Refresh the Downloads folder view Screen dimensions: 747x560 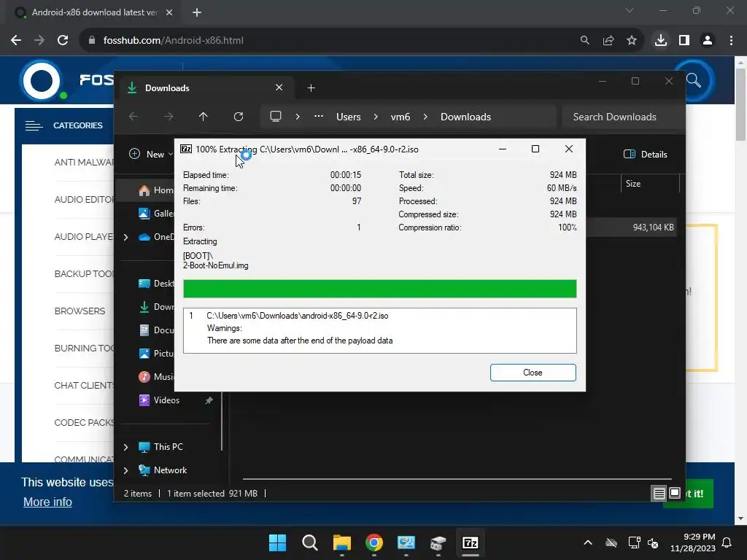pyautogui.click(x=239, y=117)
